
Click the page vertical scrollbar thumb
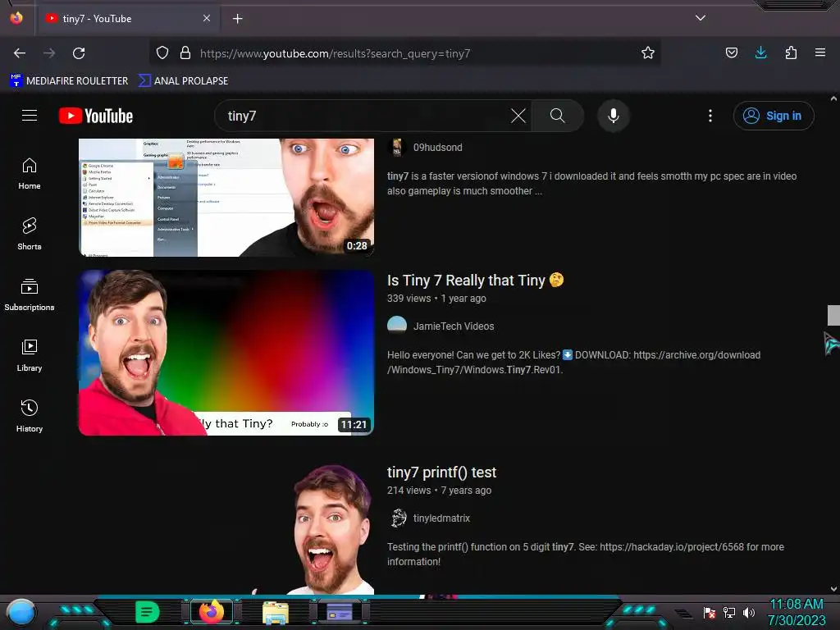pyautogui.click(x=833, y=315)
